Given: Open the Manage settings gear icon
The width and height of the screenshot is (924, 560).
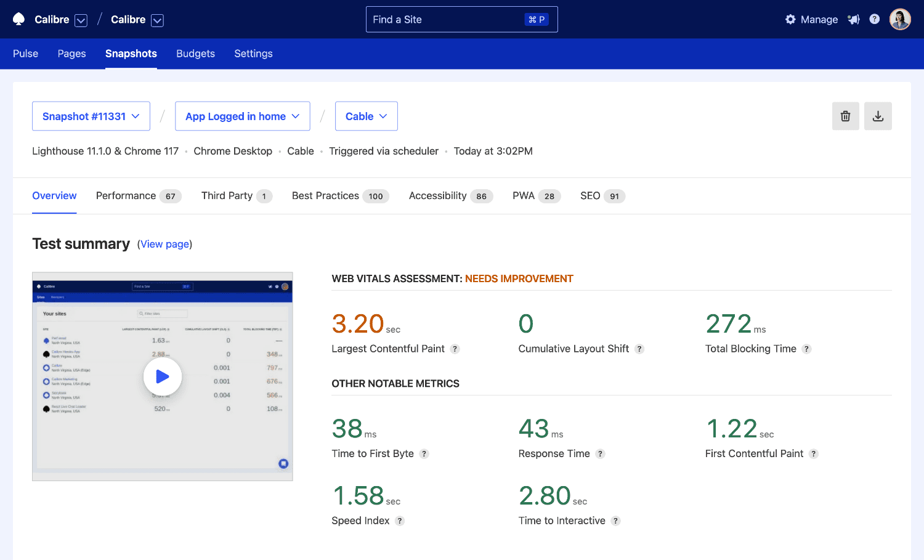Looking at the screenshot, I should click(x=790, y=19).
